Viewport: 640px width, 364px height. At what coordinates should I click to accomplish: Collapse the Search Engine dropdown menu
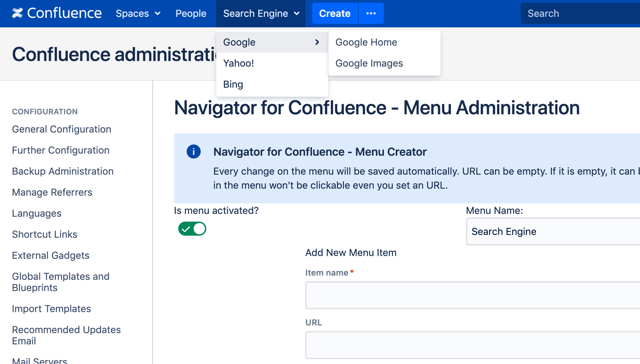pos(261,13)
